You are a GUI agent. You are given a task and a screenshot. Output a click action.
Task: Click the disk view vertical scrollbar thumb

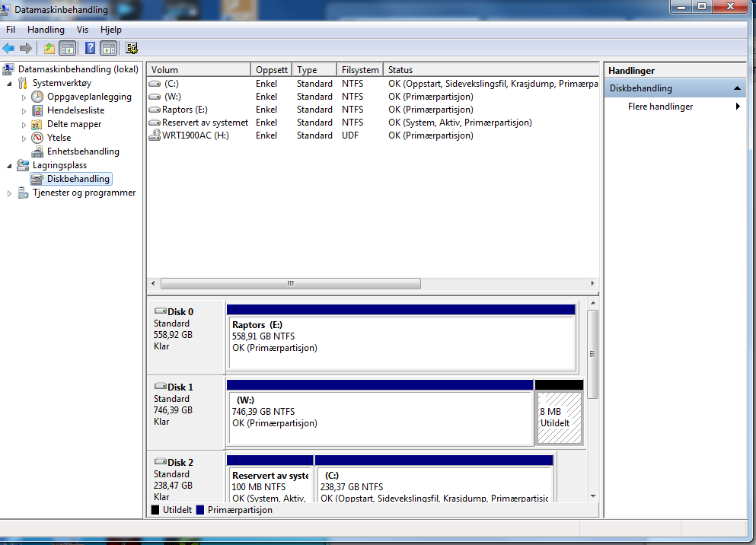pos(593,354)
